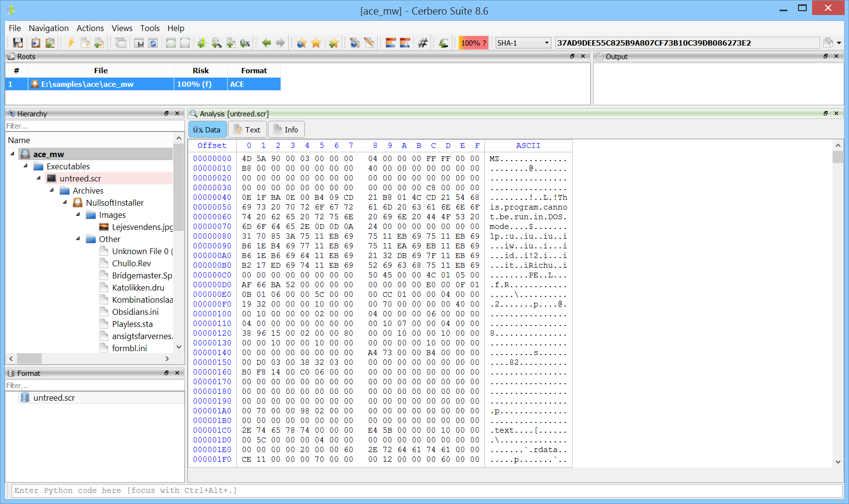The width and height of the screenshot is (849, 504).
Task: Click the hash symbol toolbar icon
Action: [423, 43]
